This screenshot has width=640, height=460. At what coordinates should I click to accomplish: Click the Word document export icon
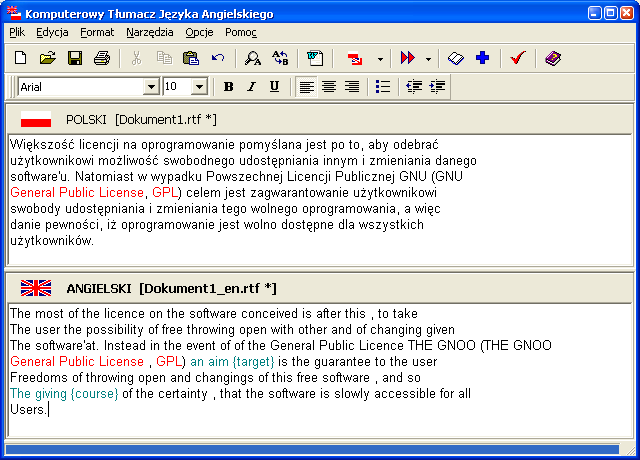(315, 58)
